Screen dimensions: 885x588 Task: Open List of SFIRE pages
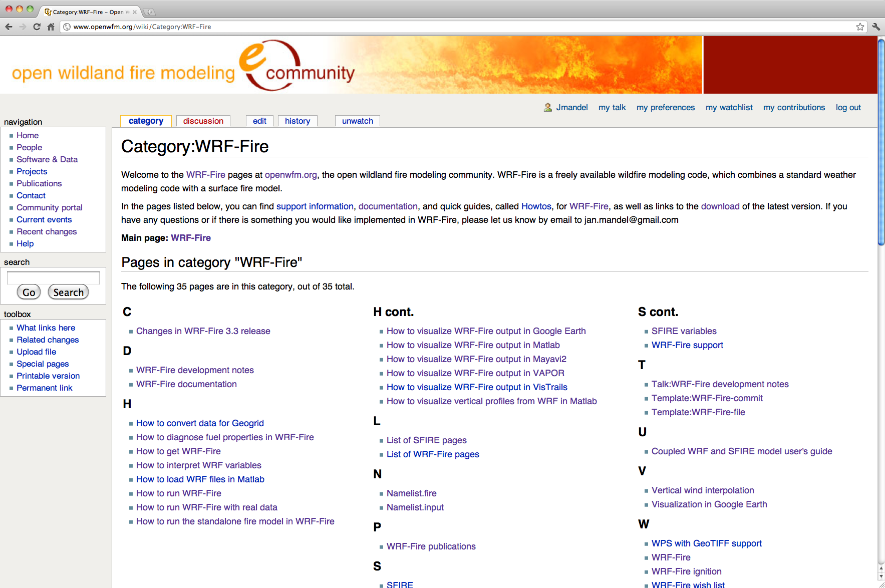click(x=427, y=440)
